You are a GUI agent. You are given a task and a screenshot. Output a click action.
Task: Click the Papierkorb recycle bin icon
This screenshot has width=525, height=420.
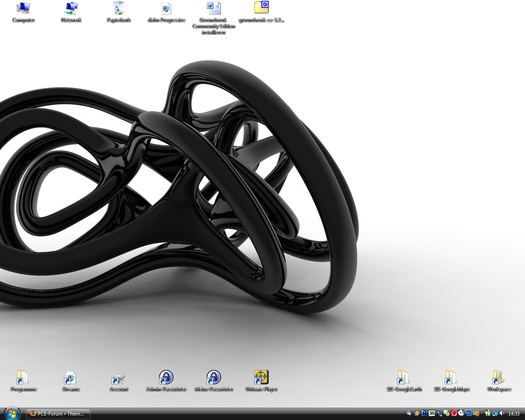119,8
